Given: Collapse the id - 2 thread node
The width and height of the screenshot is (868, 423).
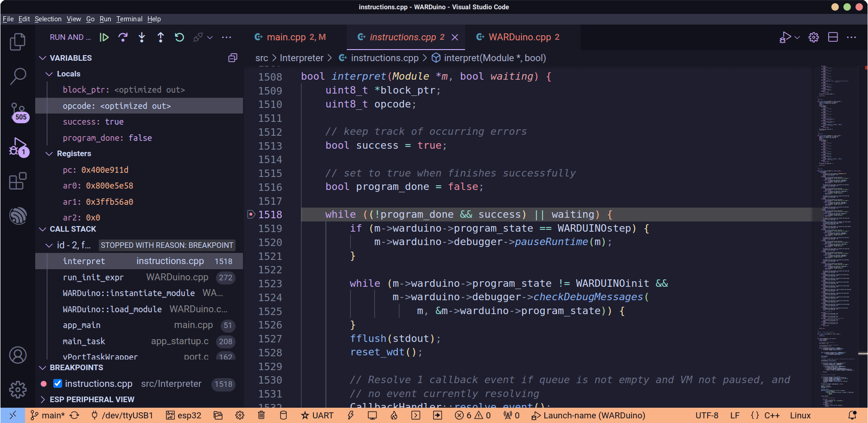Looking at the screenshot, I should (49, 245).
